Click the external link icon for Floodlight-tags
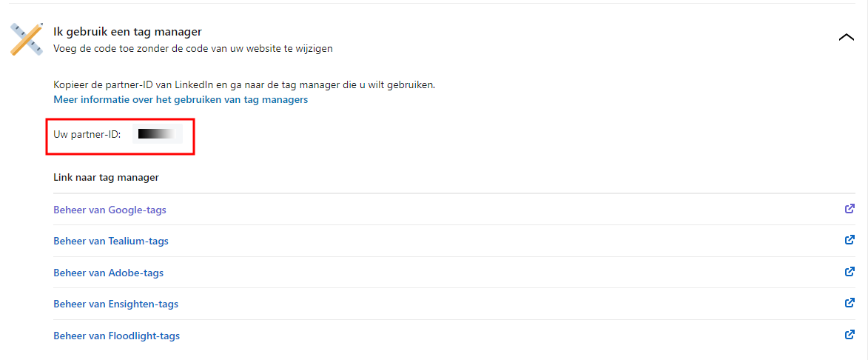868x360 pixels. pyautogui.click(x=850, y=334)
